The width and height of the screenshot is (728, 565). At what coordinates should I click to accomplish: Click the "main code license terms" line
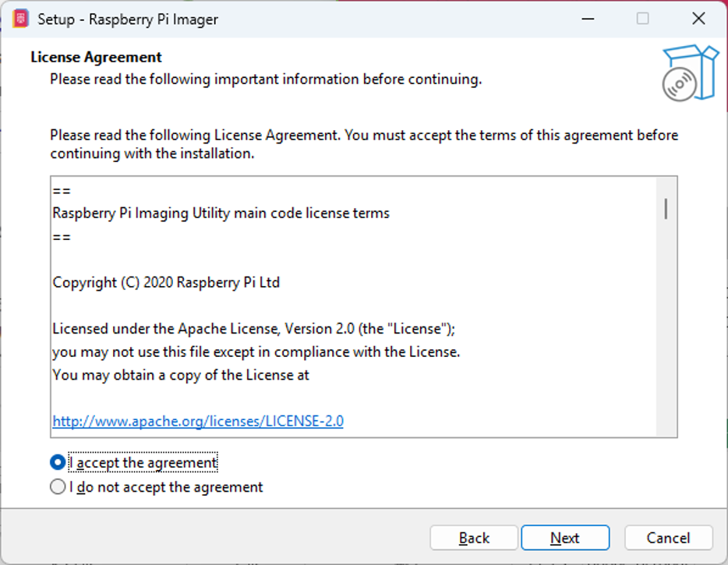(x=221, y=213)
